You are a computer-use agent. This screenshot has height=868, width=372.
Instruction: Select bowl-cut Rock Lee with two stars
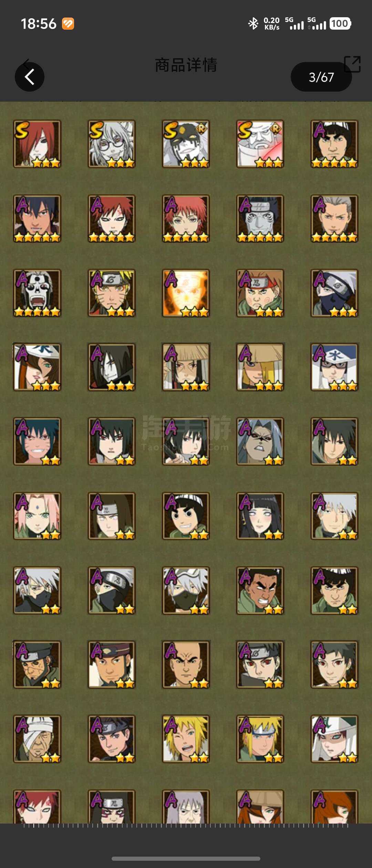point(186,516)
